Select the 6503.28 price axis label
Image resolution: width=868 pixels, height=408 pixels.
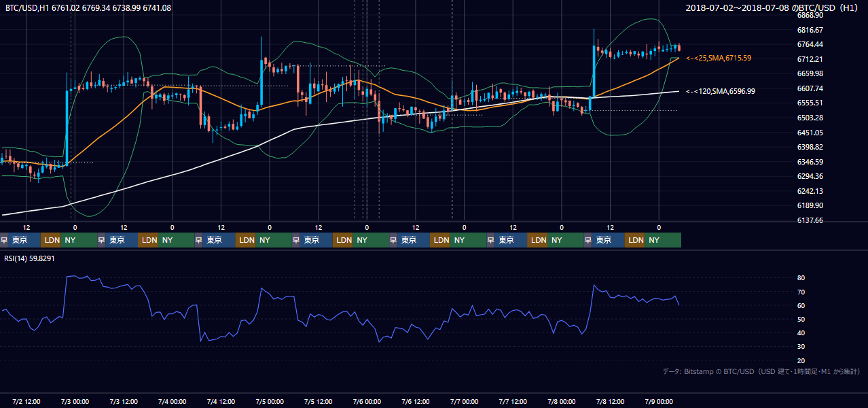tap(810, 118)
